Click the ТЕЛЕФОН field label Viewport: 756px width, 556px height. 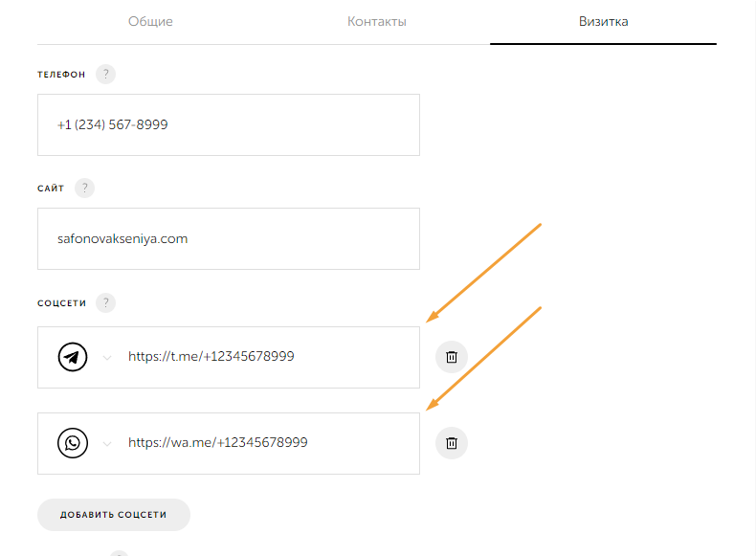[61, 75]
